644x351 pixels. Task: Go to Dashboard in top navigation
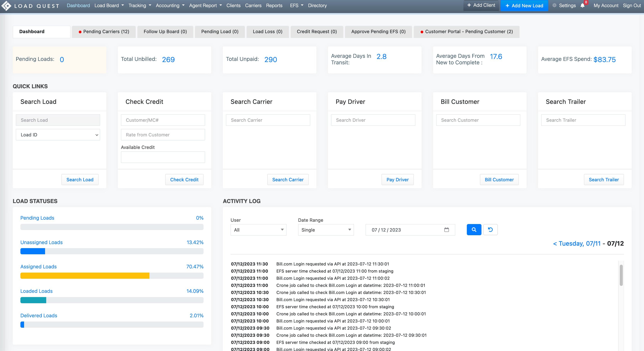tap(78, 6)
